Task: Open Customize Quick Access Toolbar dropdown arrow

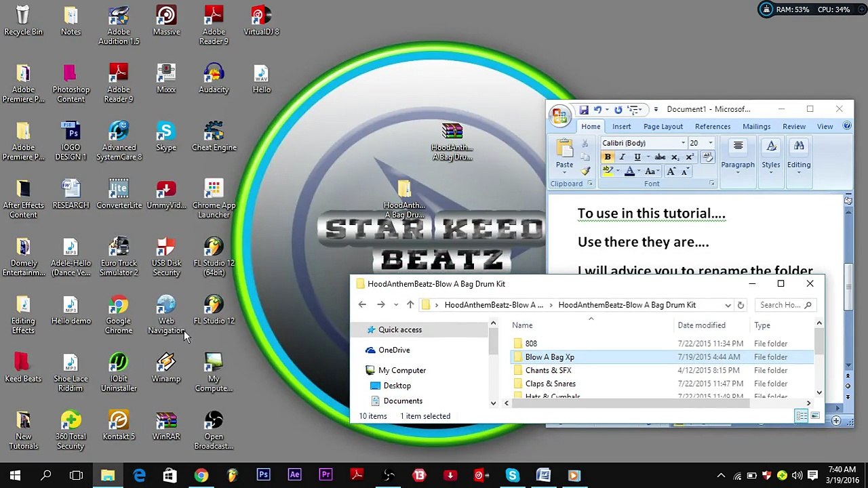Action: 656,110
